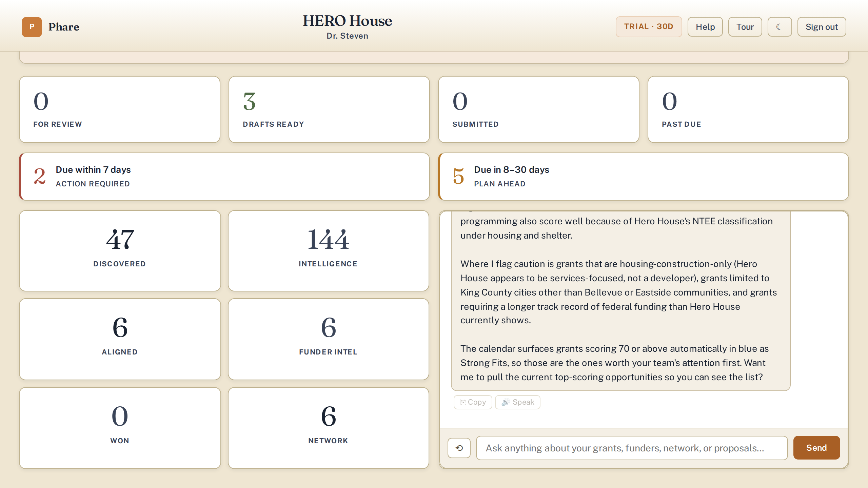Click the ACTION REQUIRED label
The width and height of the screenshot is (868, 488).
click(93, 184)
